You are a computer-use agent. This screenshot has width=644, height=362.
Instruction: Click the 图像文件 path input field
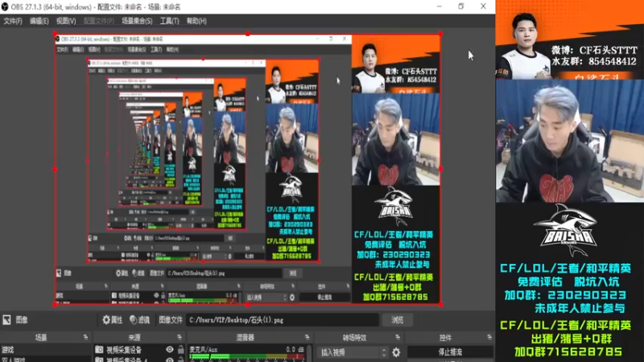283,319
